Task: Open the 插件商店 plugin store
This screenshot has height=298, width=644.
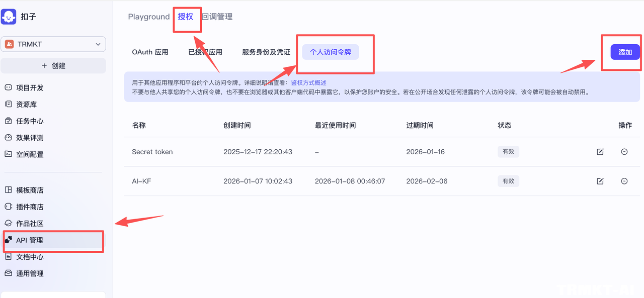Action: tap(30, 207)
